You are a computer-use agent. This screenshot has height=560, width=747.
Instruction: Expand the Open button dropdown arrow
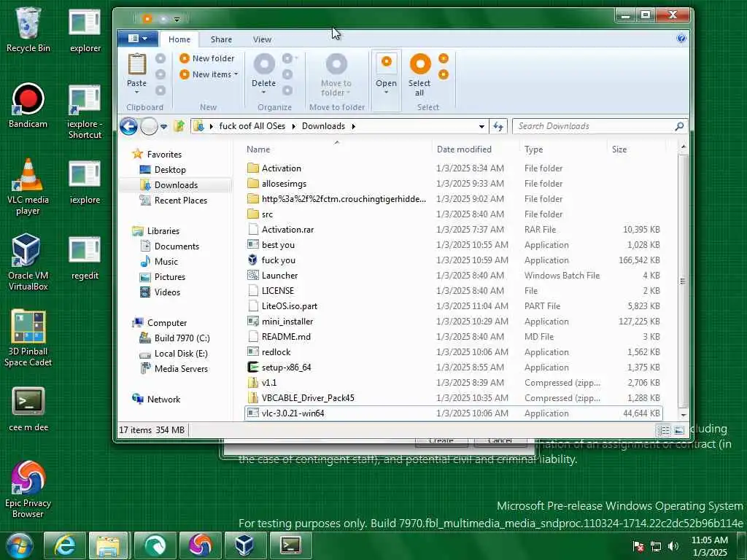pos(387,93)
